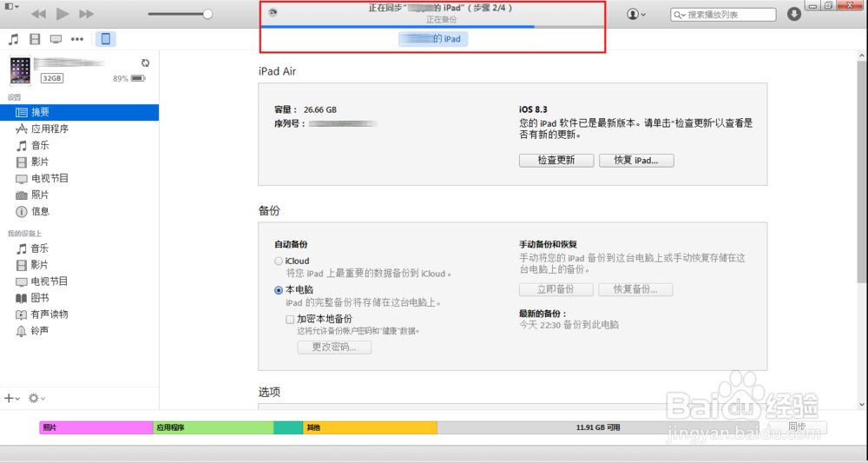
Task: Click the yellow 其他 storage segment
Action: pos(370,427)
